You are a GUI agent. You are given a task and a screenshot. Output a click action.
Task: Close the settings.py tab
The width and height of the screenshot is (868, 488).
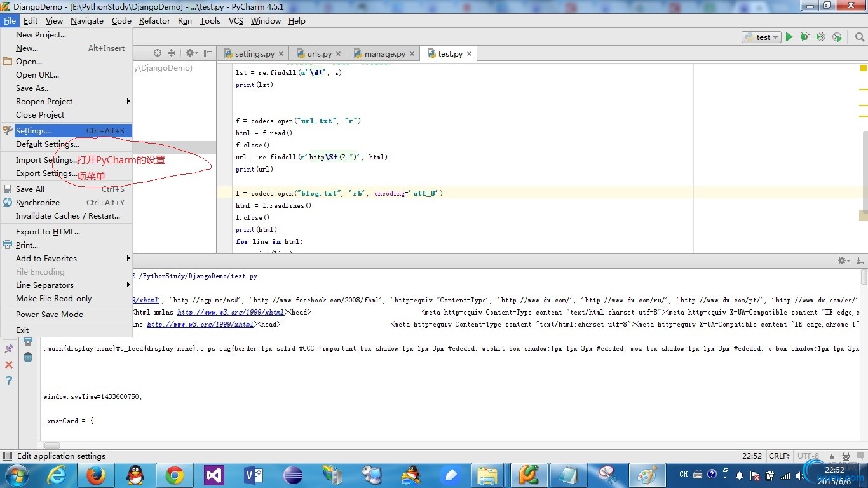281,54
